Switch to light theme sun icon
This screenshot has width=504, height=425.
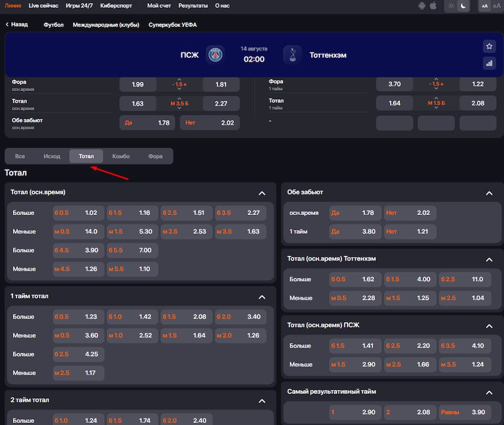[451, 6]
